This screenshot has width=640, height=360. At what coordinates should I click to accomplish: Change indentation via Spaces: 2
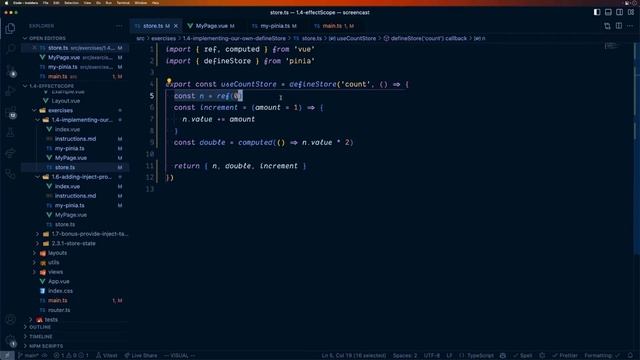405,356
